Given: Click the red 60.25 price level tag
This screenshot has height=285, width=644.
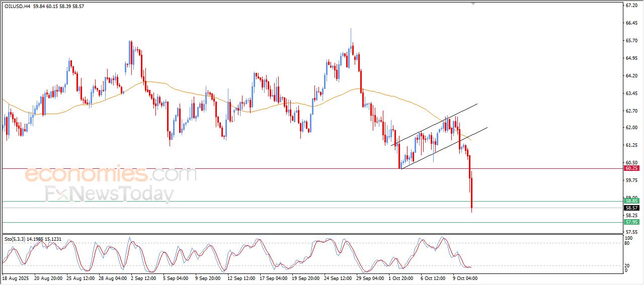Looking at the screenshot, I should point(631,168).
